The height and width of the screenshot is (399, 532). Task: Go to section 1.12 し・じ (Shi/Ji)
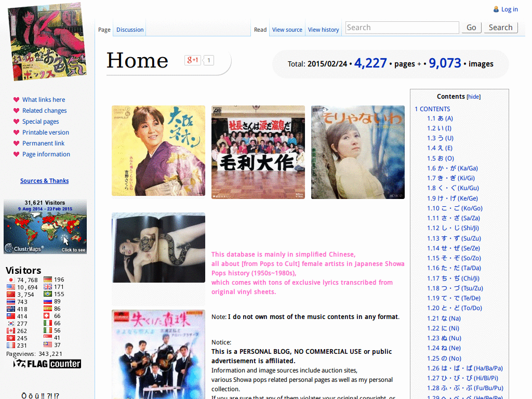(x=453, y=228)
